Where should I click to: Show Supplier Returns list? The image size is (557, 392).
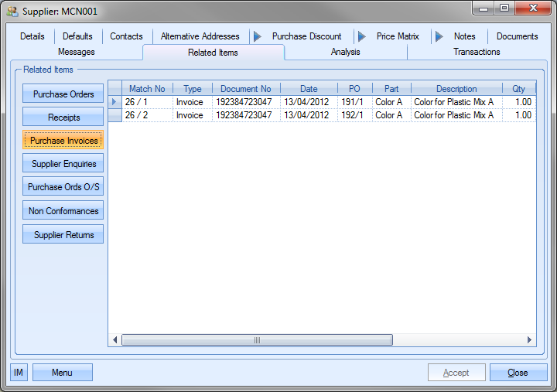click(63, 235)
